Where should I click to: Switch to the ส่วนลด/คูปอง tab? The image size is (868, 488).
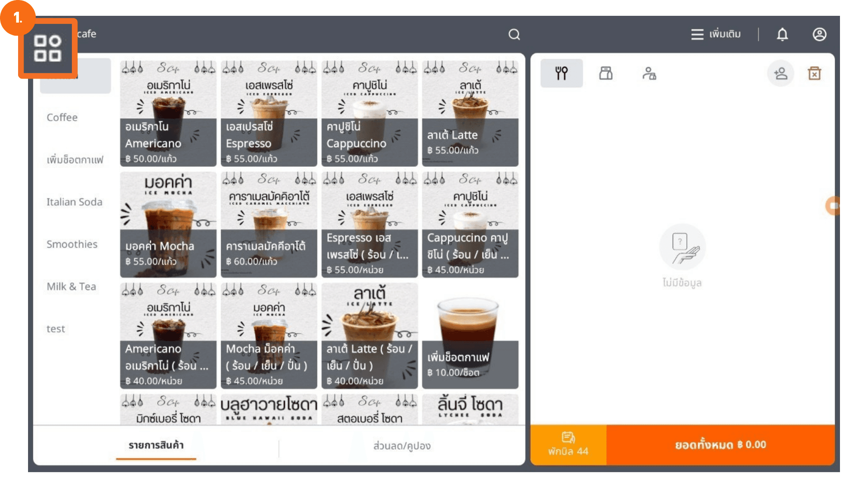click(401, 446)
